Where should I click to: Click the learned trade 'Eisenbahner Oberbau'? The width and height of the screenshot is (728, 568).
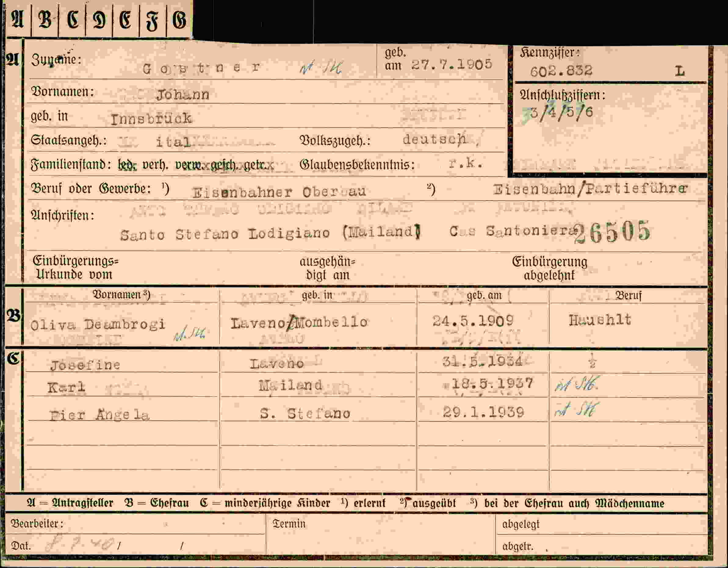click(x=279, y=192)
